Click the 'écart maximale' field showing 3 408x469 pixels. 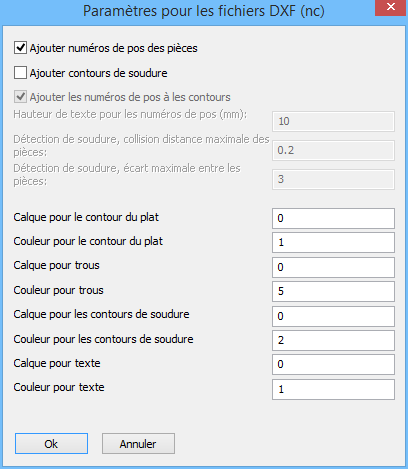pos(333,179)
